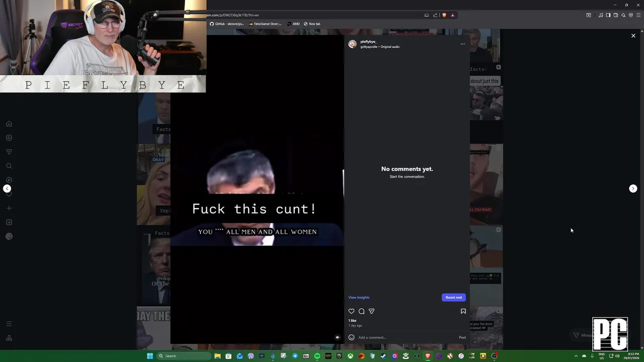Mute or unmute the reel audio
The width and height of the screenshot is (644, 362).
[x=338, y=337]
